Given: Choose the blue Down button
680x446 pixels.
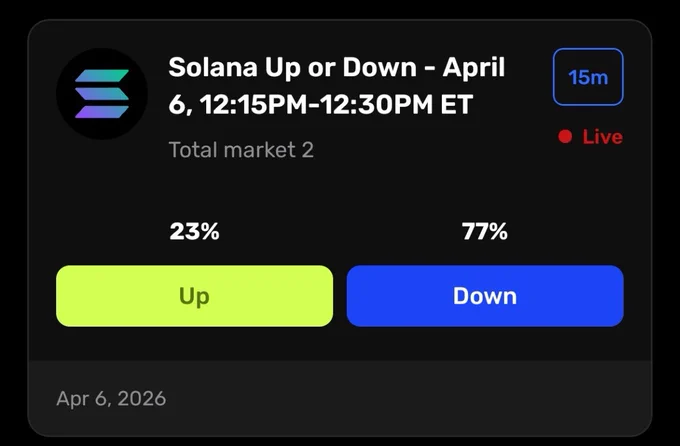Looking at the screenshot, I should coord(485,296).
